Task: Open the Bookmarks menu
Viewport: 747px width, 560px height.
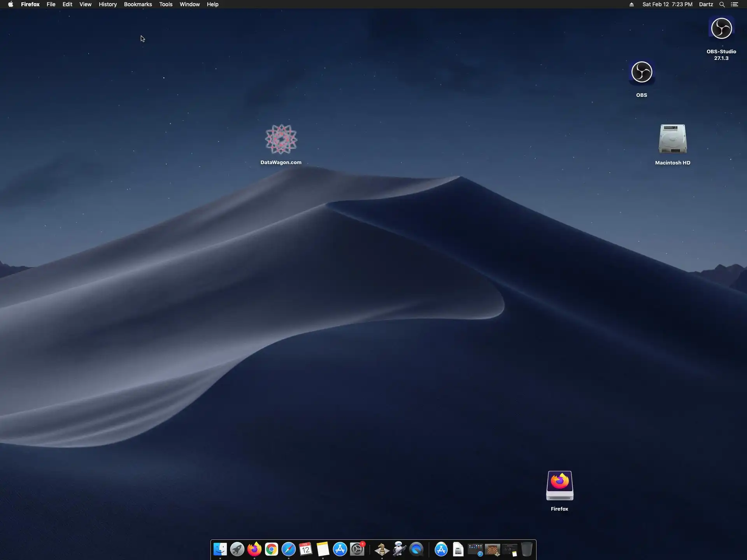Action: click(138, 4)
